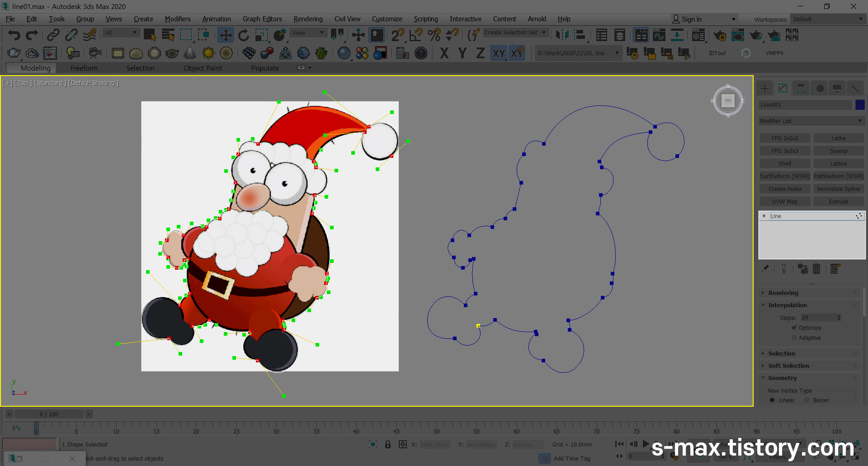Open the Workspaces Default dropdown

(x=828, y=19)
